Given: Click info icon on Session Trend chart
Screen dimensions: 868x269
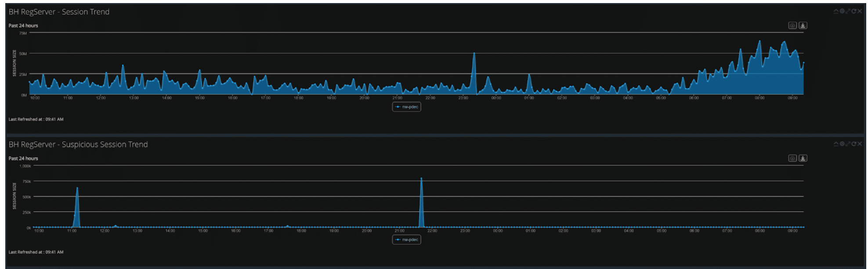Looking at the screenshot, I should 792,25.
